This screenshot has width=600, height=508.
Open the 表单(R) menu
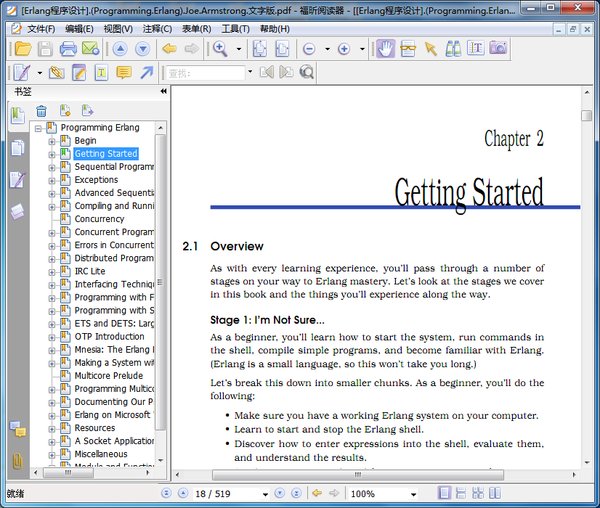(196, 29)
